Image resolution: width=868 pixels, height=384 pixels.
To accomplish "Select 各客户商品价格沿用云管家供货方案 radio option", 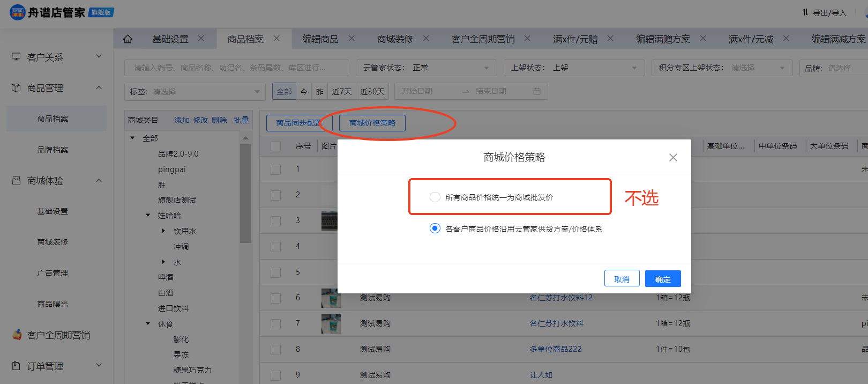I will click(435, 228).
